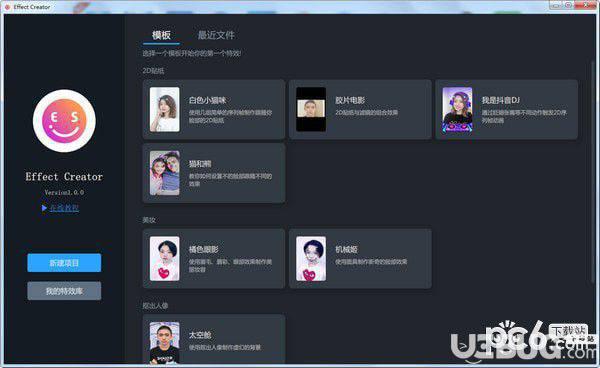Click the 2D贴纸 section heading

point(153,71)
